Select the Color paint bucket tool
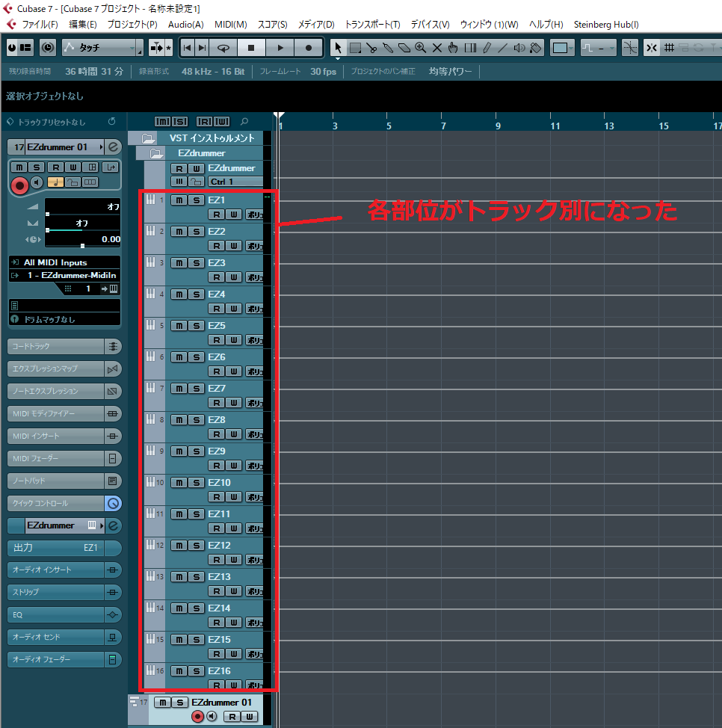Screen dimensions: 722x728 (x=536, y=48)
